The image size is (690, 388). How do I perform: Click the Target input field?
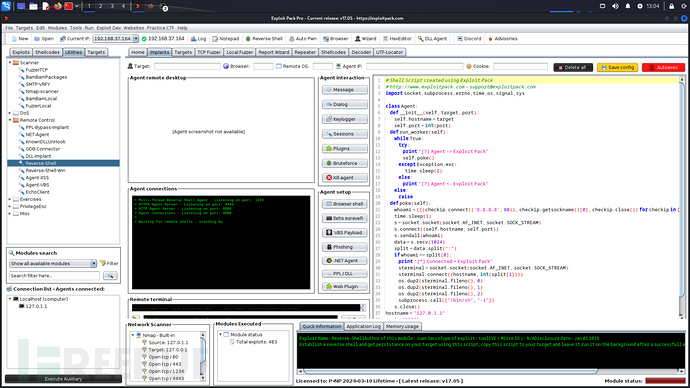point(187,66)
